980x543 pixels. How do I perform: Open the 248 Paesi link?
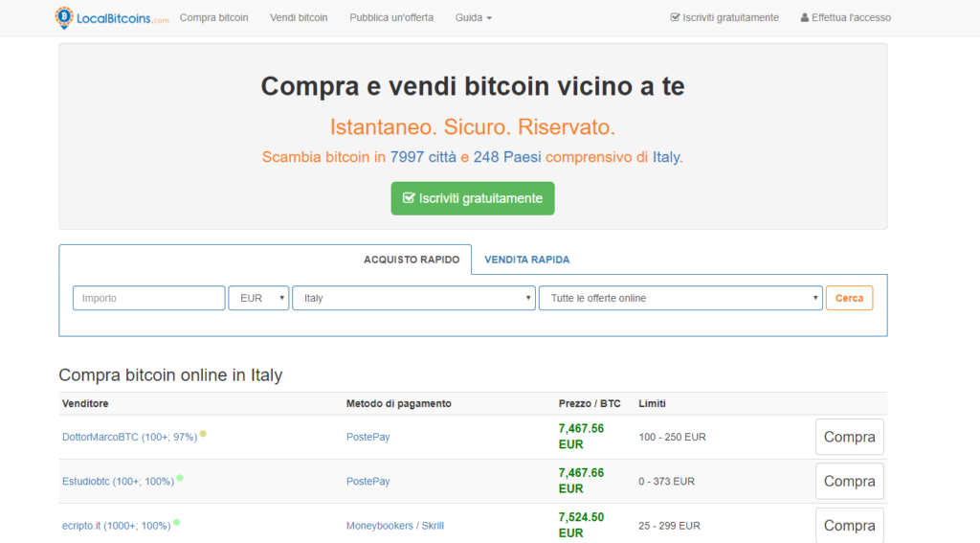pyautogui.click(x=507, y=157)
